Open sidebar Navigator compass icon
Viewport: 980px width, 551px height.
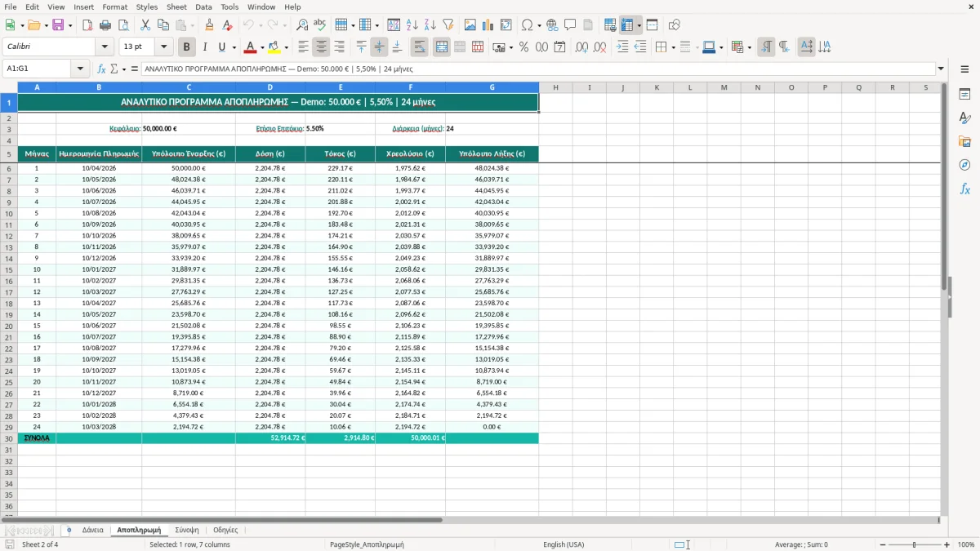click(x=964, y=165)
